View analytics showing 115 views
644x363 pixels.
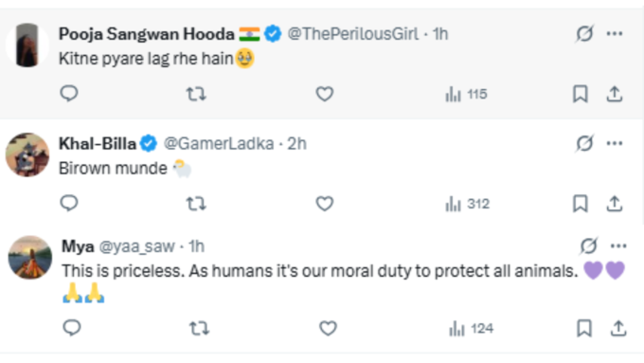467,95
